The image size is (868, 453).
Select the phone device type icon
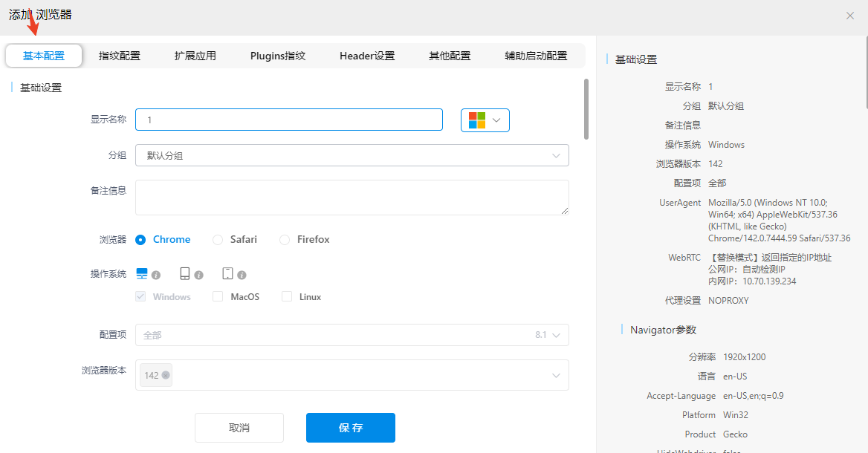tap(184, 274)
